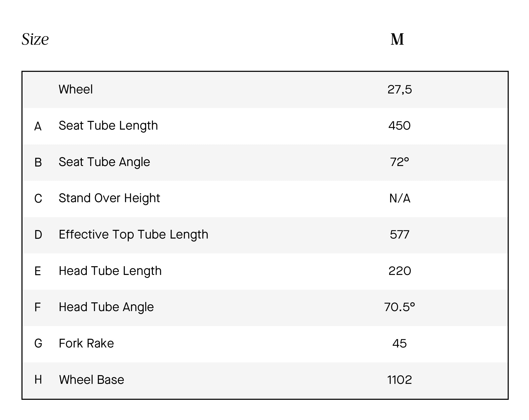This screenshot has width=529, height=420.
Task: Click the 450 seat tube value
Action: pos(400,126)
